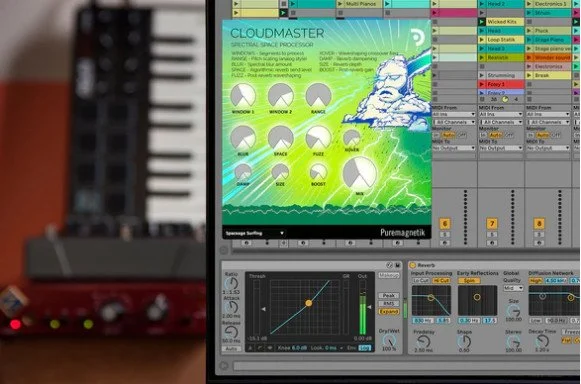Launch the Realistik clip
Image resolution: width=581 pixels, height=384 pixels.
coord(482,57)
